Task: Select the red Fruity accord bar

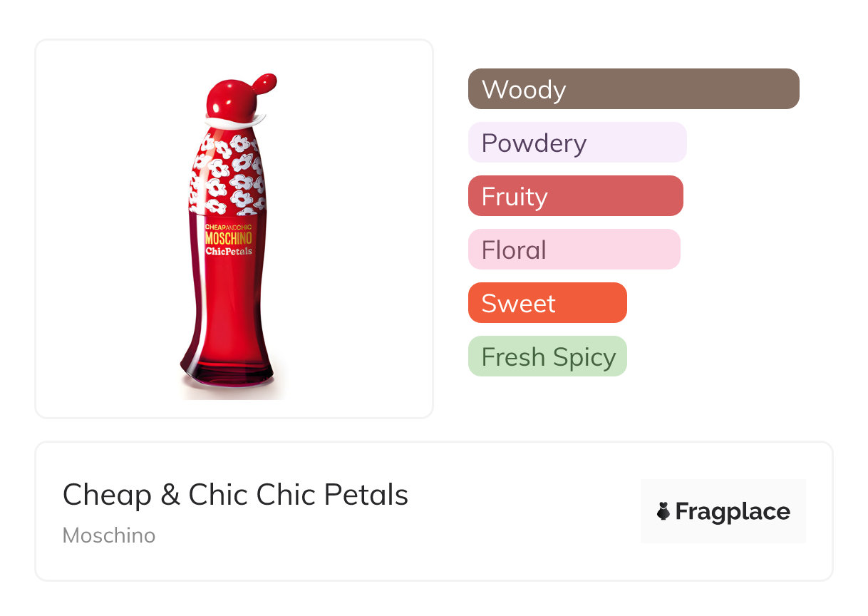Action: [x=576, y=196]
